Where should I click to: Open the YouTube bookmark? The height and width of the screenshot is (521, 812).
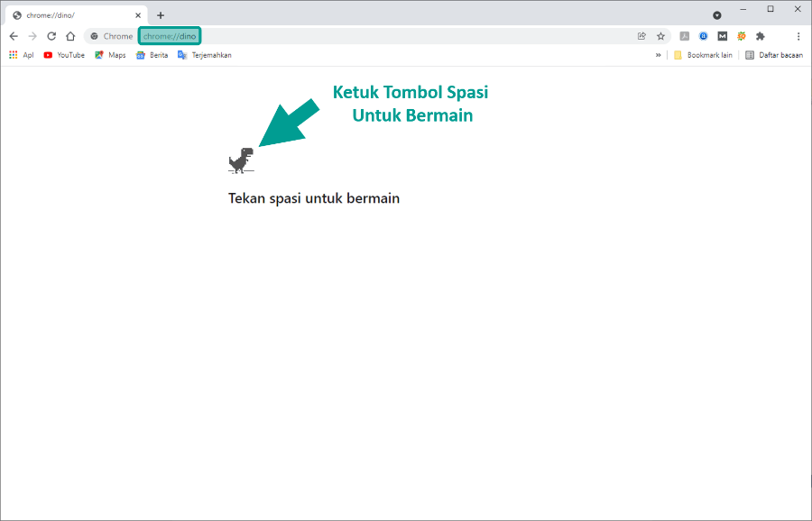[64, 55]
